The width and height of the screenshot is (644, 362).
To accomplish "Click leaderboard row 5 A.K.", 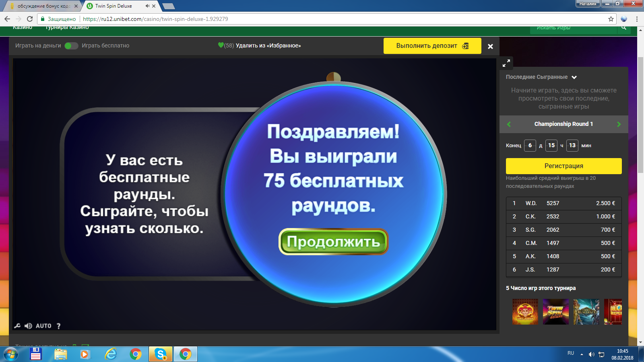I will (564, 257).
